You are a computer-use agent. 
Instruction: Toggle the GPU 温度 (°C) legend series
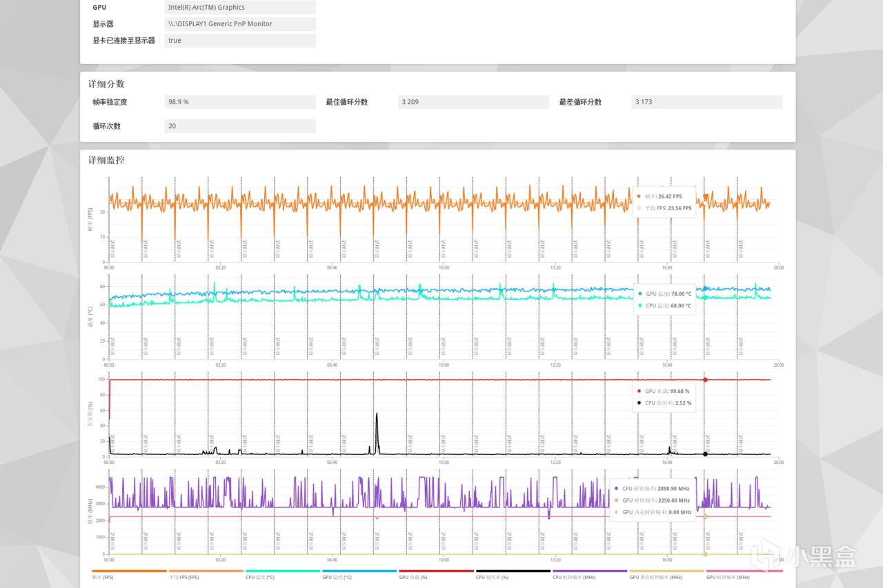[x=359, y=574]
